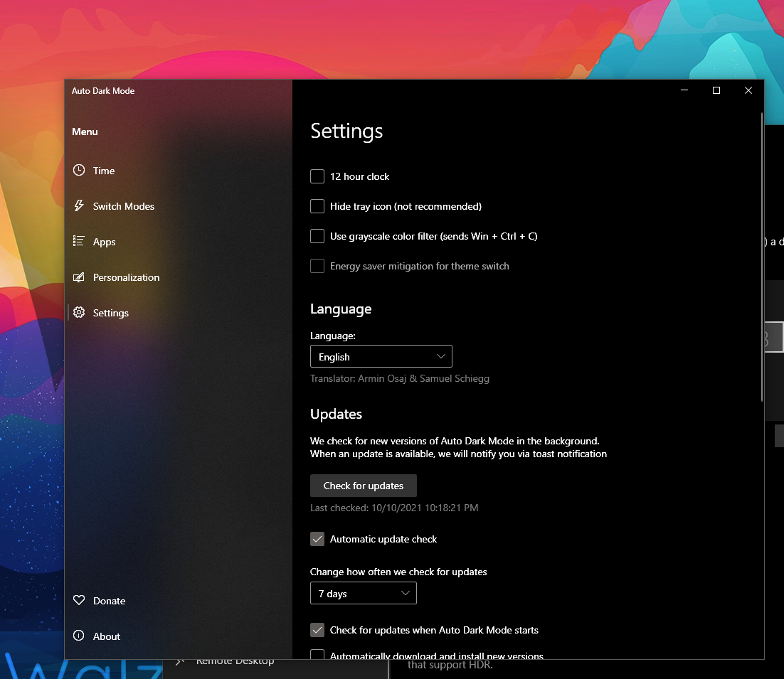
Task: Select the Time clock icon in sidebar
Action: [79, 171]
